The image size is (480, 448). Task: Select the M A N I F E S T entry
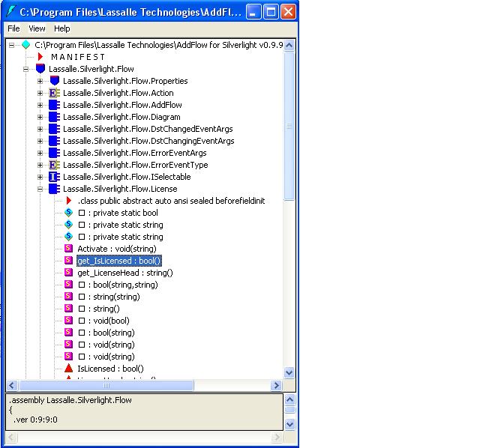[78, 57]
